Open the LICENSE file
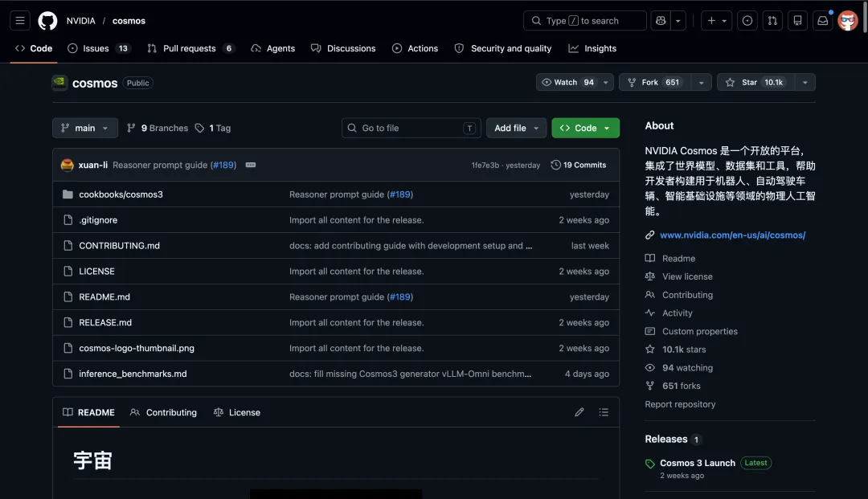868x499 pixels. tap(97, 271)
